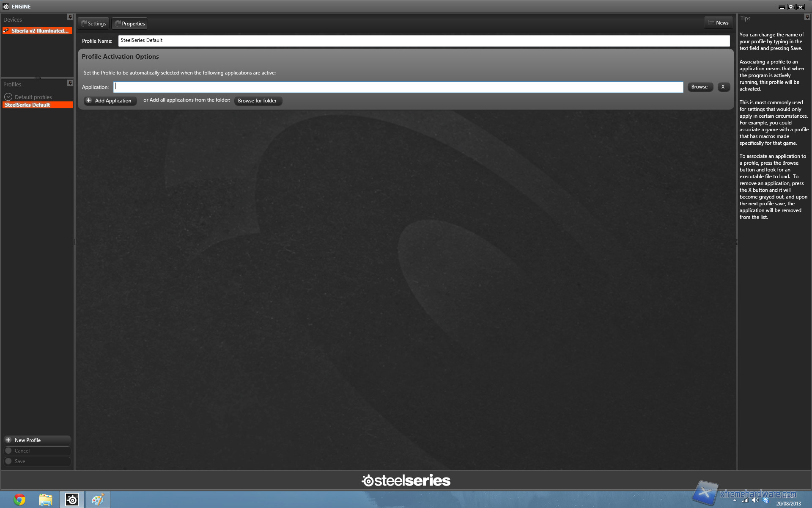Click the volume speaker tray icon

point(755,500)
